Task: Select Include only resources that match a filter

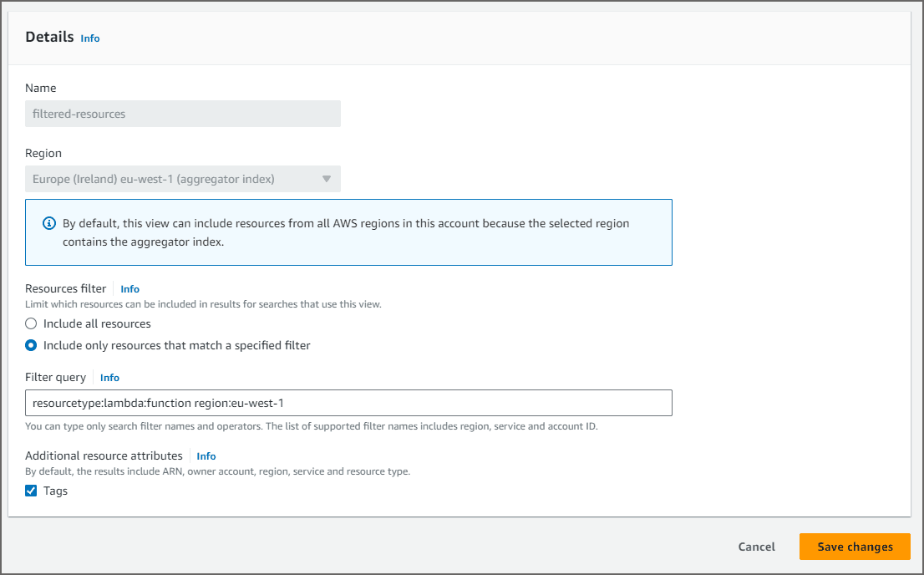Action: [31, 346]
